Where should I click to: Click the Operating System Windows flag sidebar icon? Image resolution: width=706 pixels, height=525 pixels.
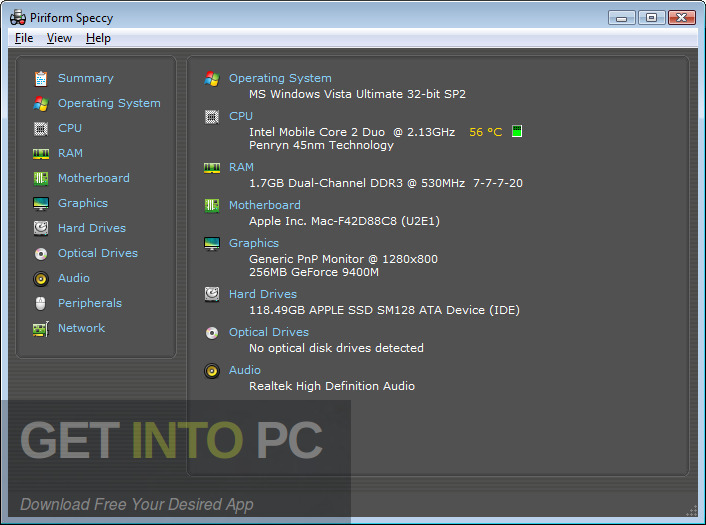(x=41, y=104)
